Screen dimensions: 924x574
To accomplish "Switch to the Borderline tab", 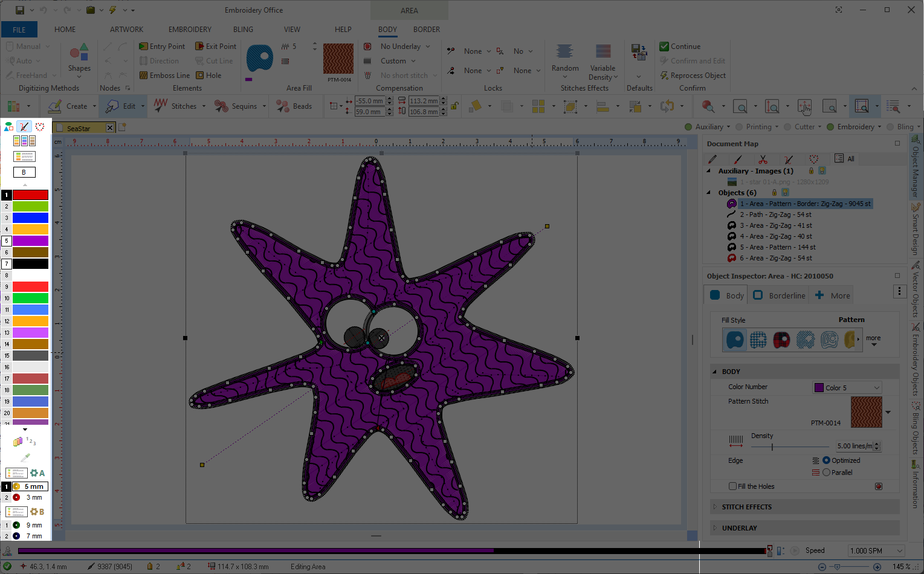I will [780, 295].
